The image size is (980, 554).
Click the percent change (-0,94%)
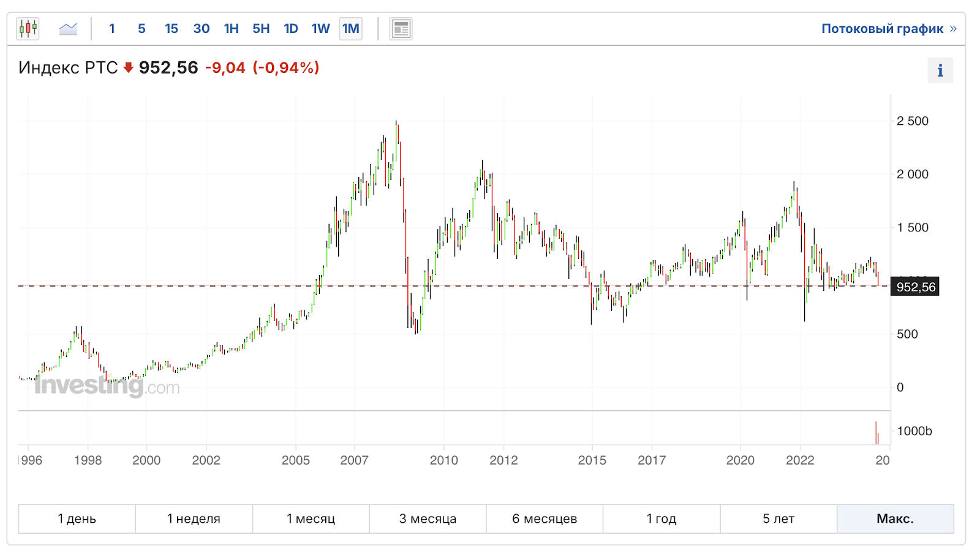[286, 68]
